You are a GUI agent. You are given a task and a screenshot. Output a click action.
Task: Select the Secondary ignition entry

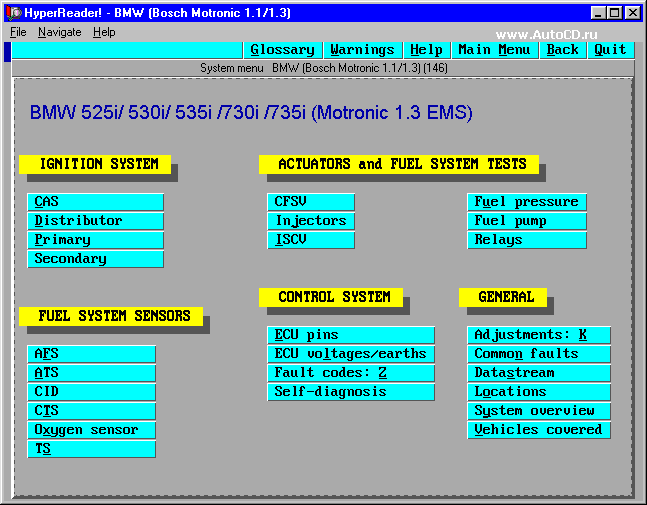point(96,259)
